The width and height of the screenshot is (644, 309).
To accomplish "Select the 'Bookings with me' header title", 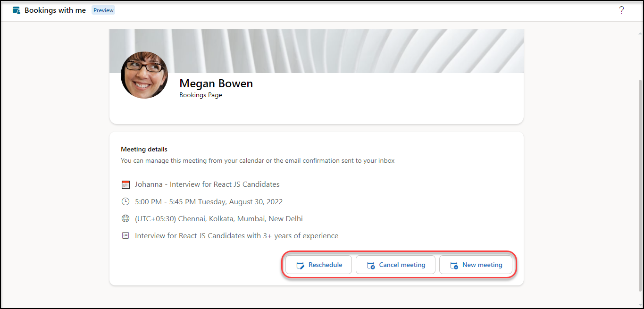I will click(x=55, y=10).
